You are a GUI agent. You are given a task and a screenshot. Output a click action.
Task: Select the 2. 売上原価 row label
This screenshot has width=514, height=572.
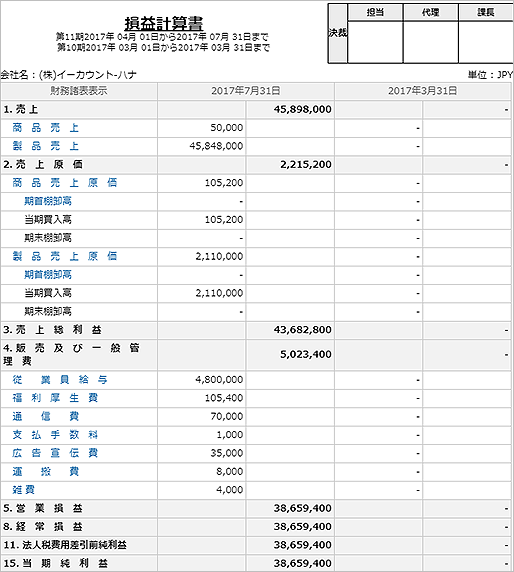pyautogui.click(x=43, y=165)
